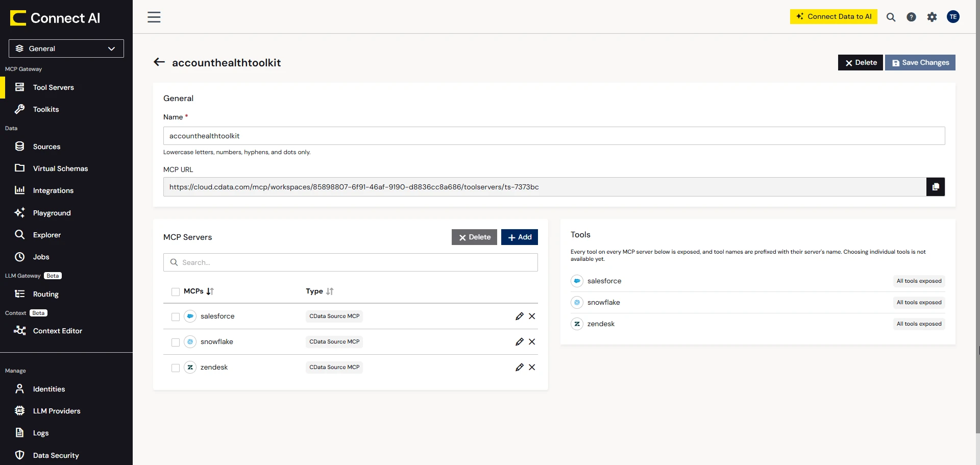Click the snowflake logo in Tools panel
The width and height of the screenshot is (980, 465).
pos(577,302)
